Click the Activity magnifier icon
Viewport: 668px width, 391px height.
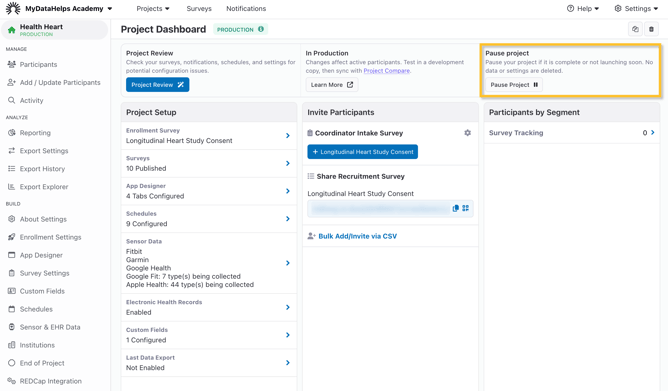pos(12,100)
